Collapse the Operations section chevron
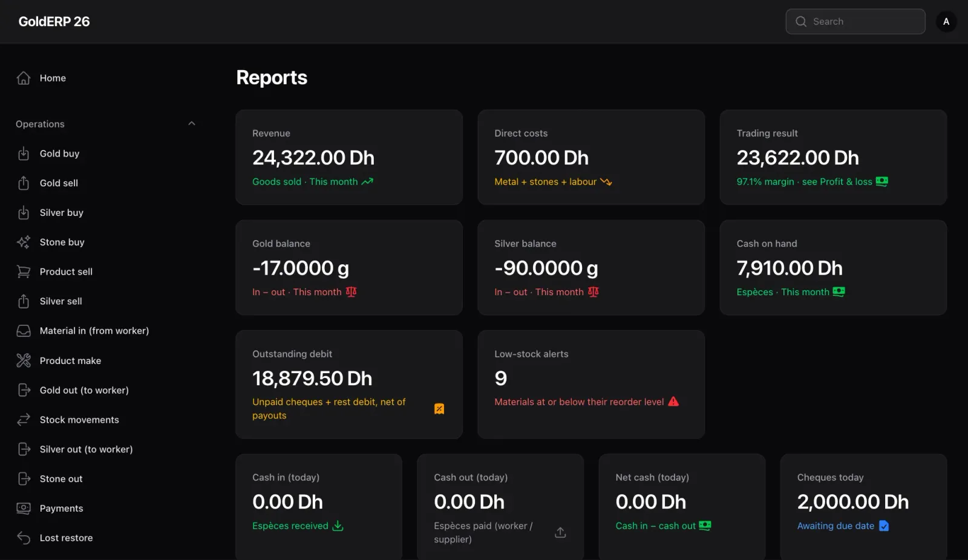 click(192, 123)
